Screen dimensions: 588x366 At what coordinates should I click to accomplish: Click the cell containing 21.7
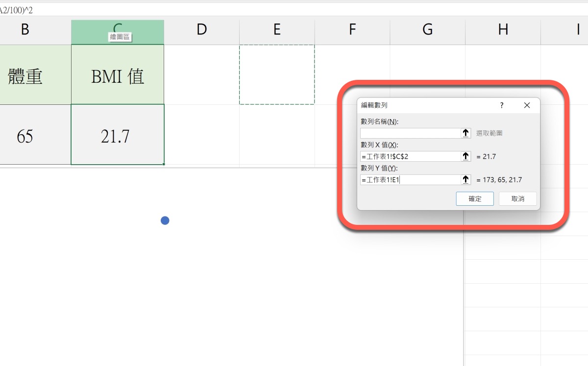pos(118,135)
